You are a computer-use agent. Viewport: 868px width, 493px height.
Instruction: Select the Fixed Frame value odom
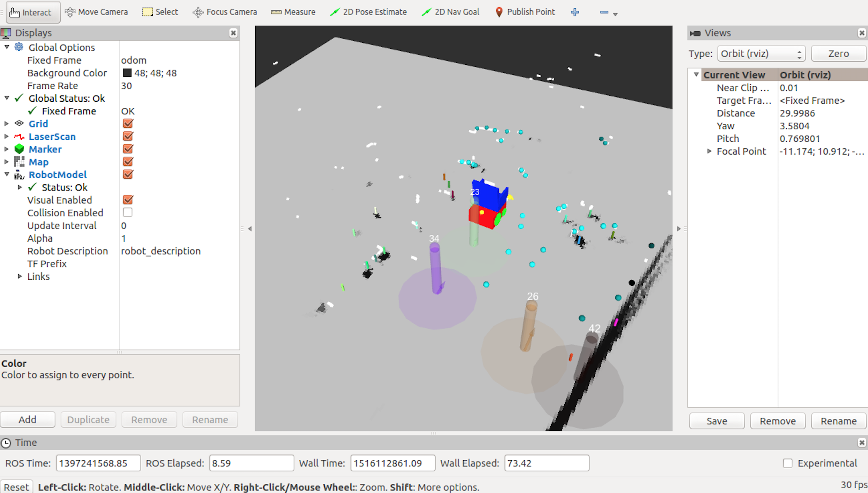134,60
